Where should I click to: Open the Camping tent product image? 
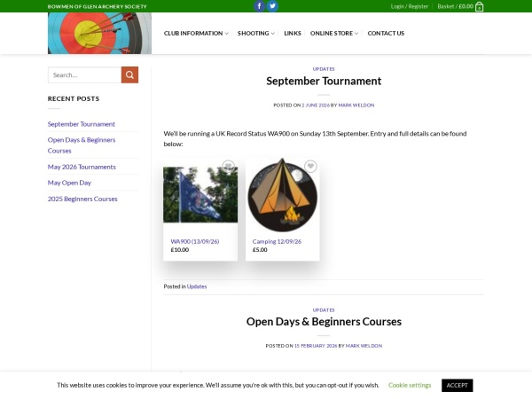click(282, 195)
